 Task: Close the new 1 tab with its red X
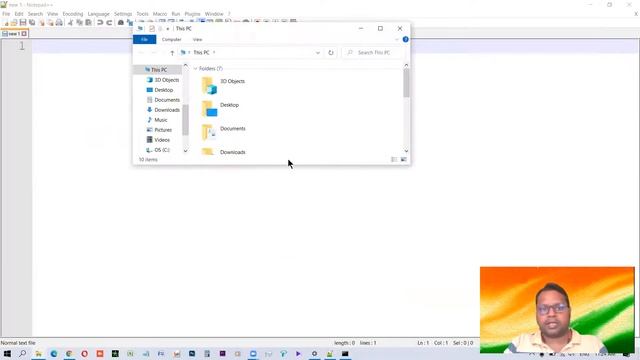24,33
